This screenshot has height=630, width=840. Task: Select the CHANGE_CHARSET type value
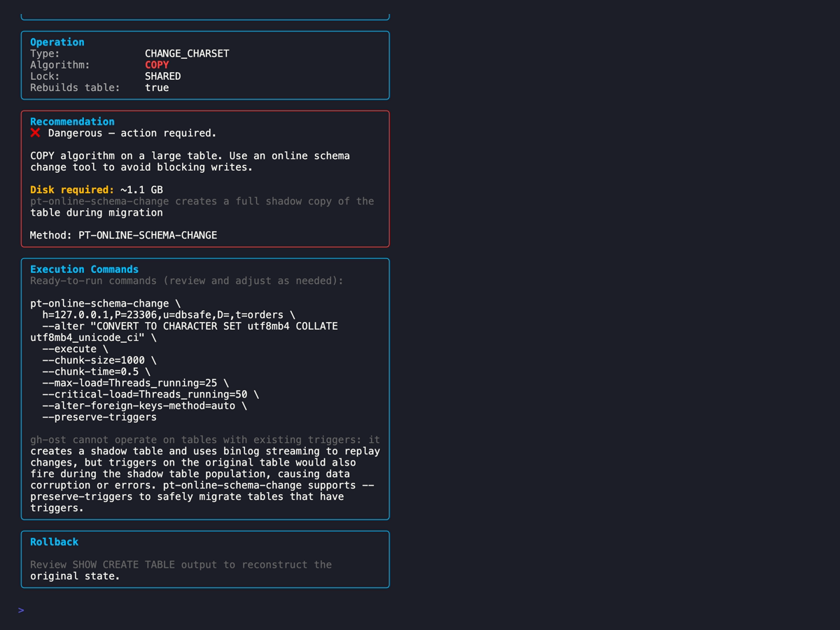coord(187,53)
